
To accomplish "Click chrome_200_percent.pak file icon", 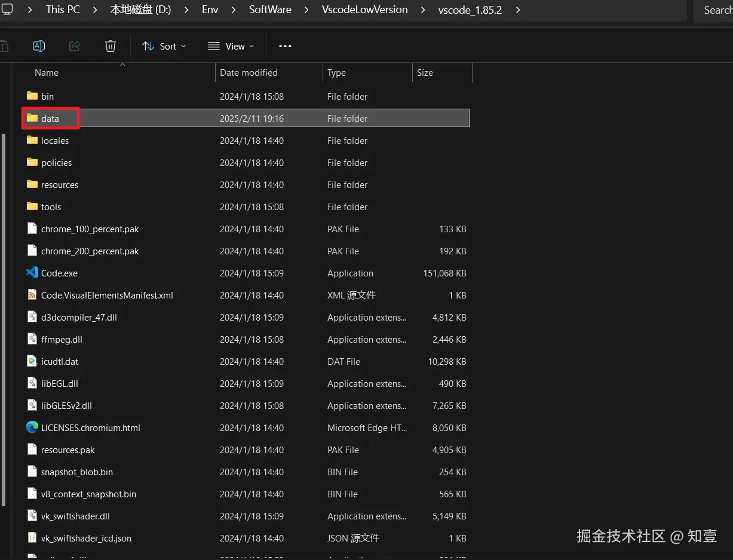I will (x=32, y=251).
